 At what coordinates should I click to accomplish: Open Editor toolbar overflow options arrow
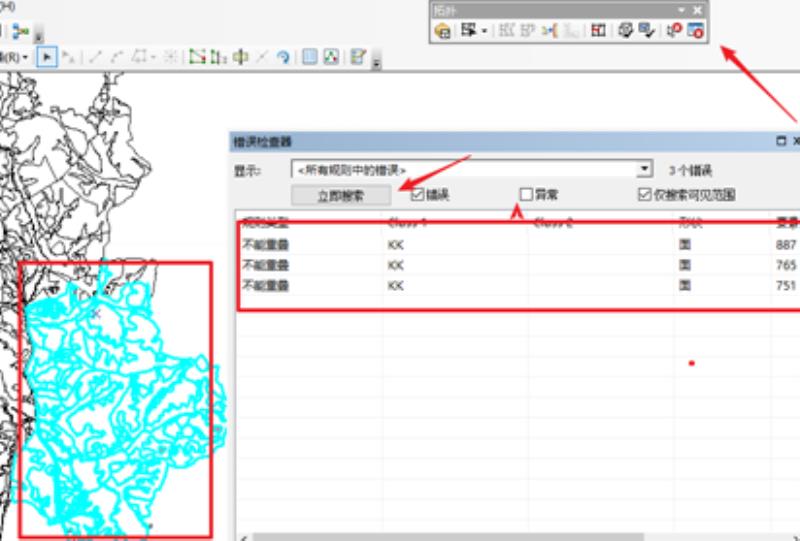pyautogui.click(x=377, y=63)
